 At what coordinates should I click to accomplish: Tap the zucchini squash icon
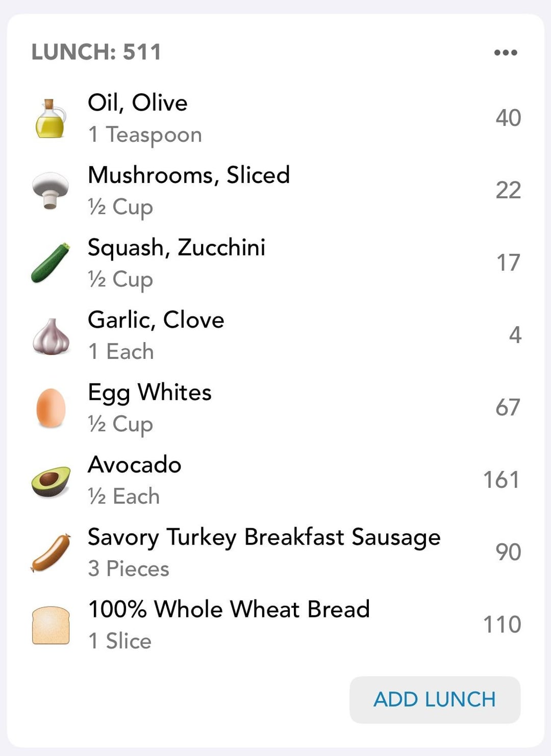coord(50,263)
